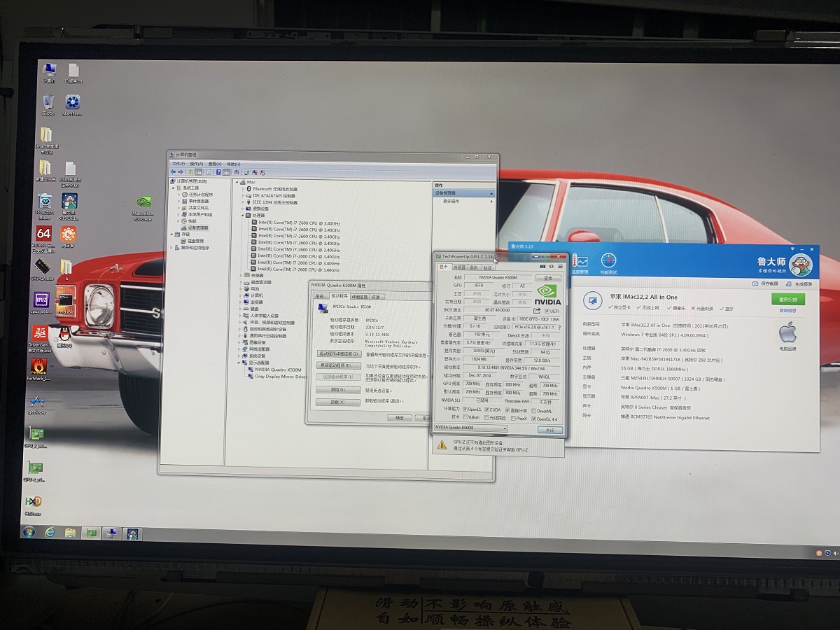The height and width of the screenshot is (630, 840).
Task: Click the Back arrow in 计算机管理 toolbar
Action: [173, 171]
